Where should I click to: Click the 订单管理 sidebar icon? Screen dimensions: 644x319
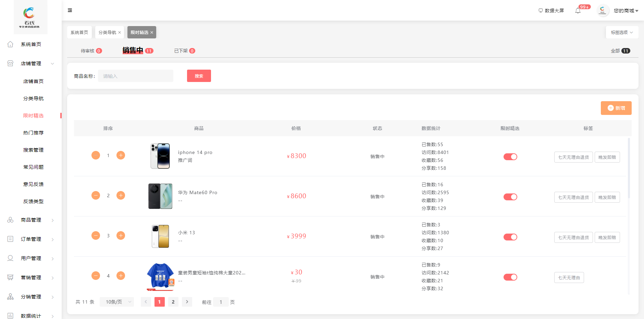point(10,239)
